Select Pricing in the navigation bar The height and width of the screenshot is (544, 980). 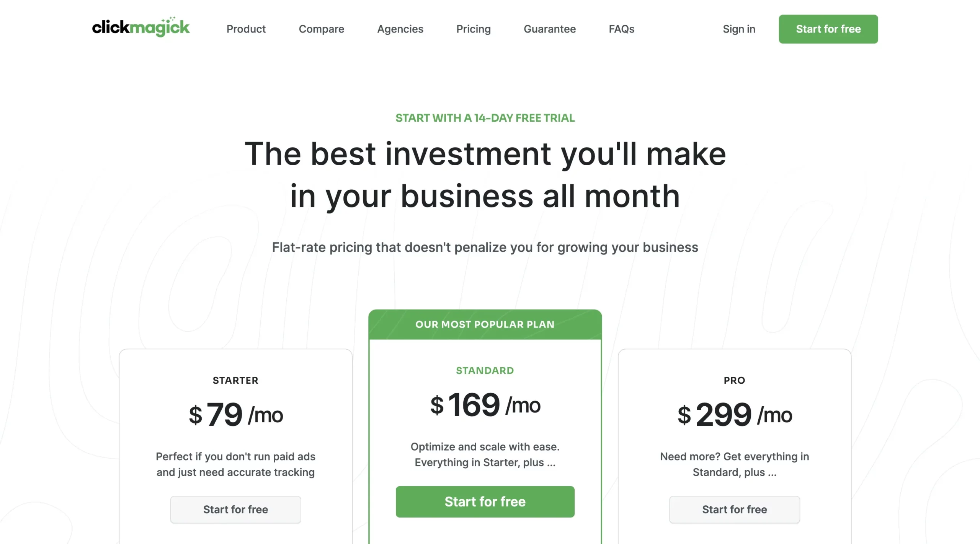click(473, 29)
